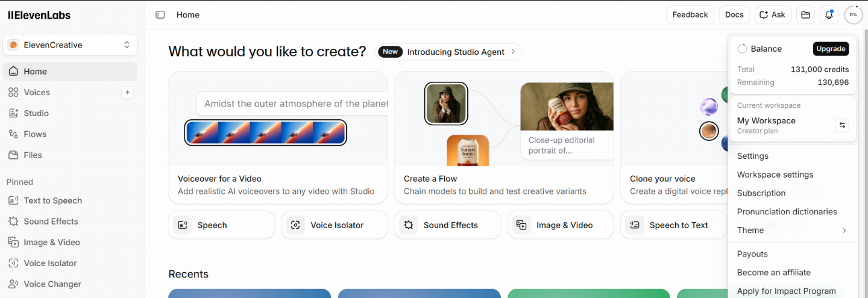The image size is (868, 298).
Task: Click the Home house icon in sidebar
Action: coord(13,71)
